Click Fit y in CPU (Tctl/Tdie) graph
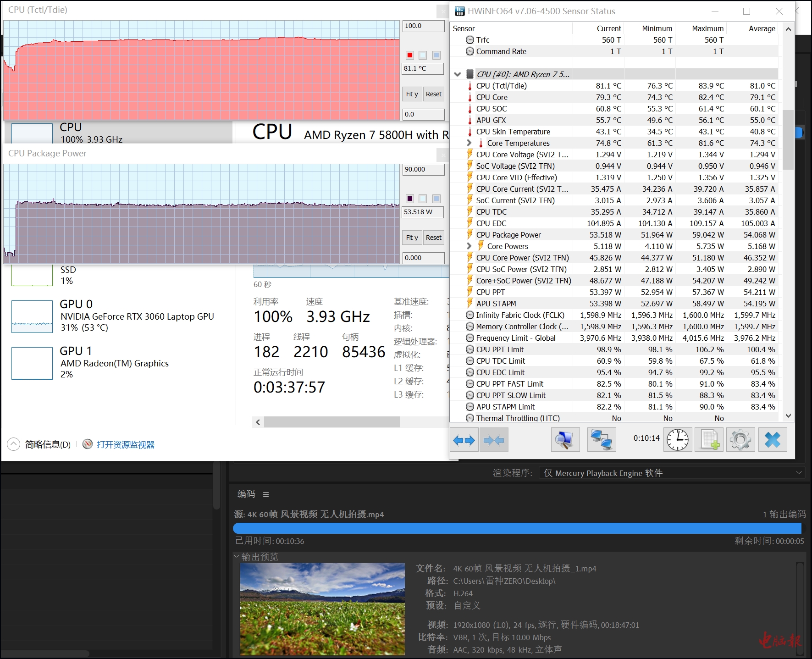The height and width of the screenshot is (659, 812). 412,94
